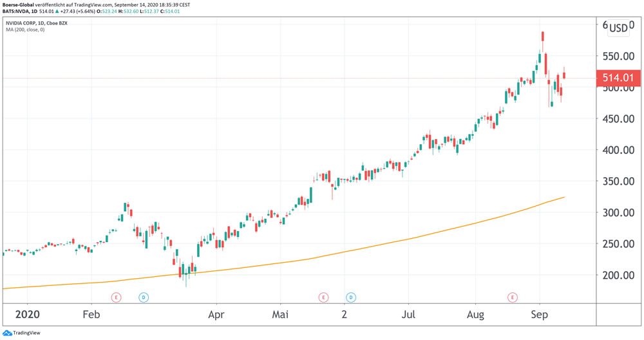Click the C:514.01 close value
Screen dimensions: 644x340
(x=170, y=11)
